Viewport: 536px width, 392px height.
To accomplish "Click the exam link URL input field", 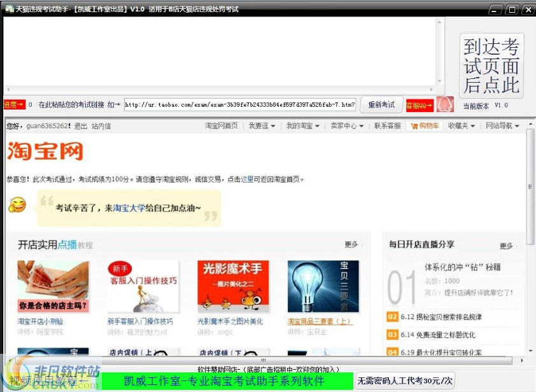I will pyautogui.click(x=239, y=104).
